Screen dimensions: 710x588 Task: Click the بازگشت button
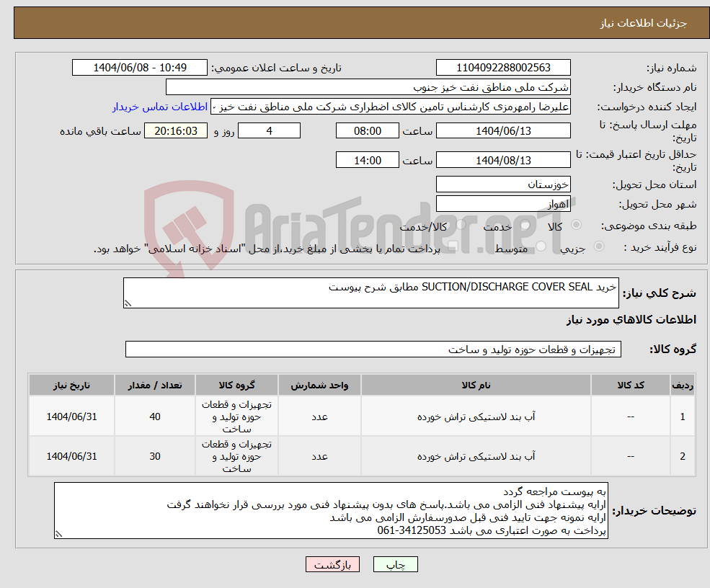(x=332, y=564)
